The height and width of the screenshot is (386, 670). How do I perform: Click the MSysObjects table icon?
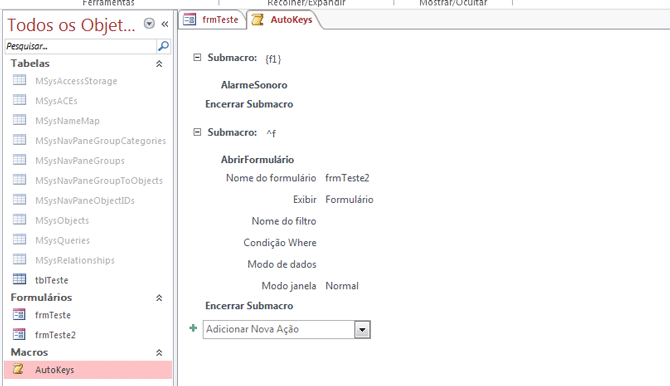19,220
